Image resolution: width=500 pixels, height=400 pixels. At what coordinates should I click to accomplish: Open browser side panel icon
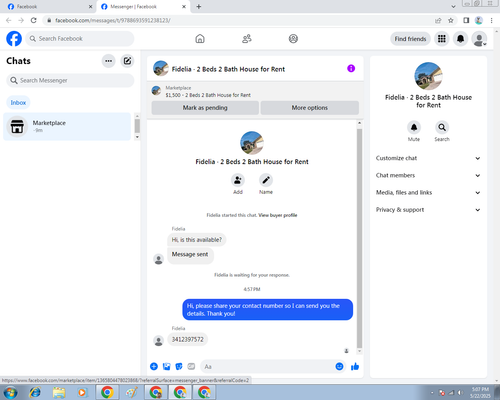[x=466, y=20]
